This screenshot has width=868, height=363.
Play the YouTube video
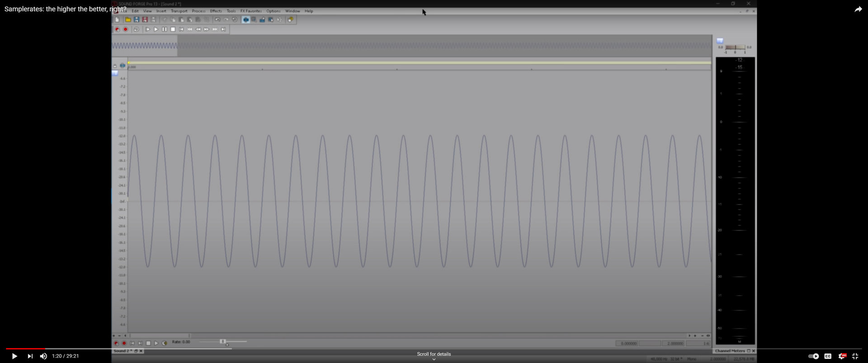(x=14, y=356)
